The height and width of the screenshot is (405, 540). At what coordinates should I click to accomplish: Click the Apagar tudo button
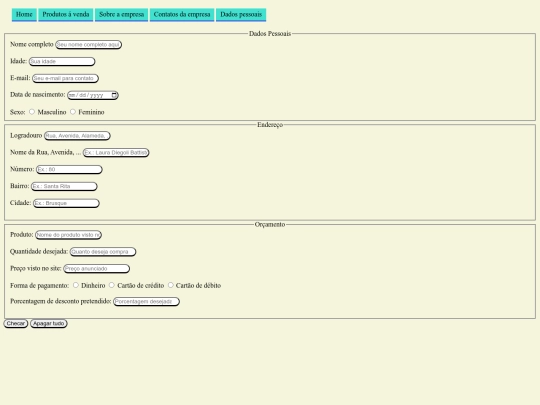pos(49,323)
